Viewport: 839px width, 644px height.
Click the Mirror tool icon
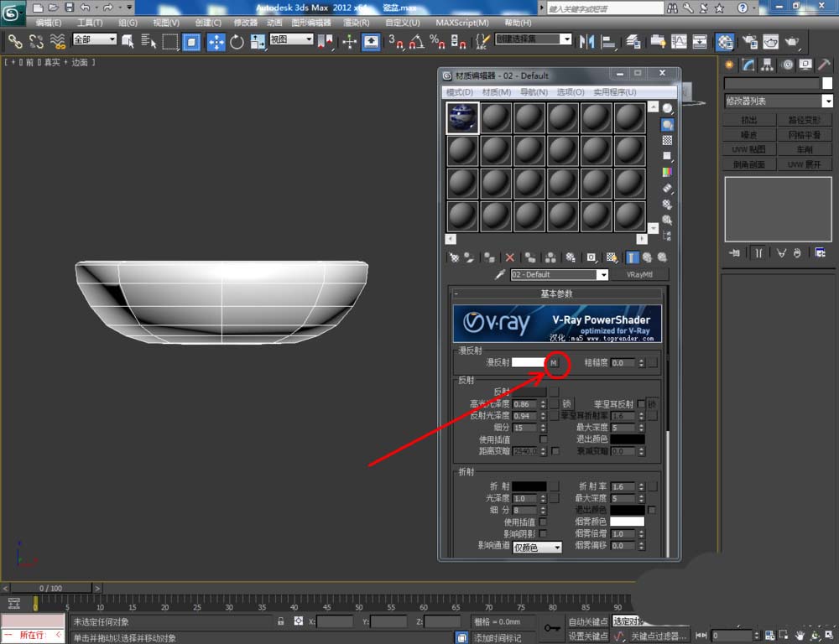pos(587,42)
